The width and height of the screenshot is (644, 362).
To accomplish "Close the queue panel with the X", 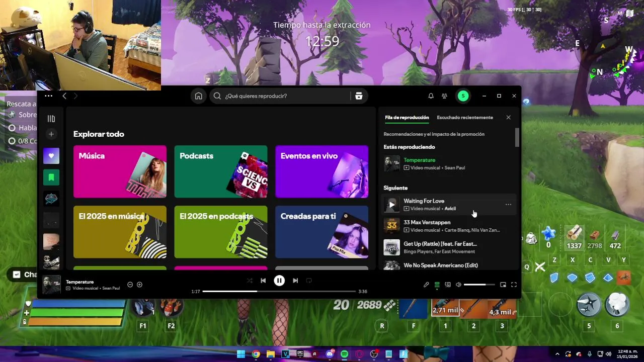I will pos(508,118).
